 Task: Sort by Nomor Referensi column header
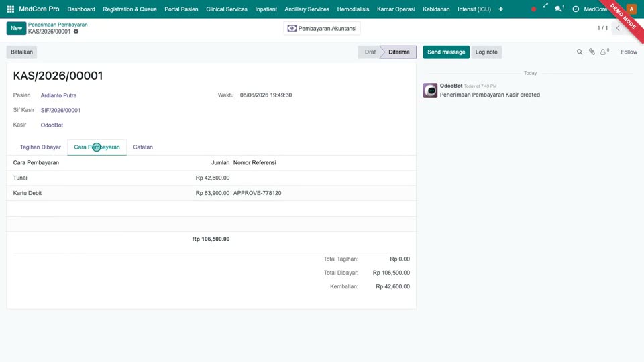click(x=255, y=162)
